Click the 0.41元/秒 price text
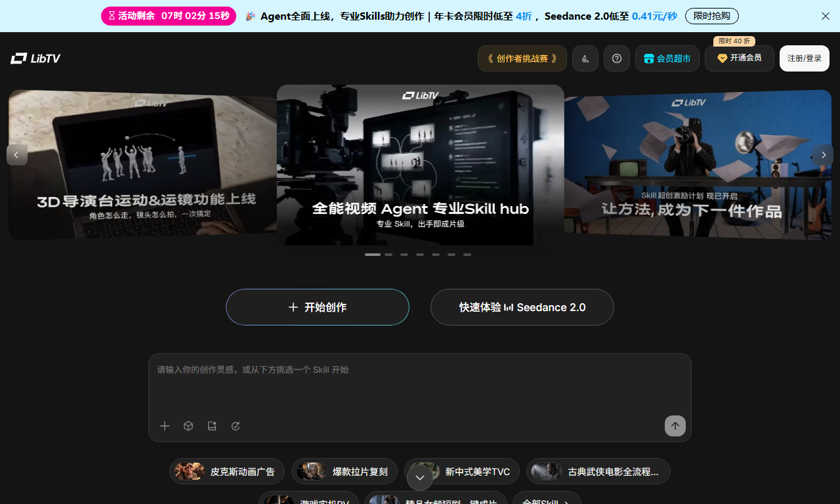 654,16
